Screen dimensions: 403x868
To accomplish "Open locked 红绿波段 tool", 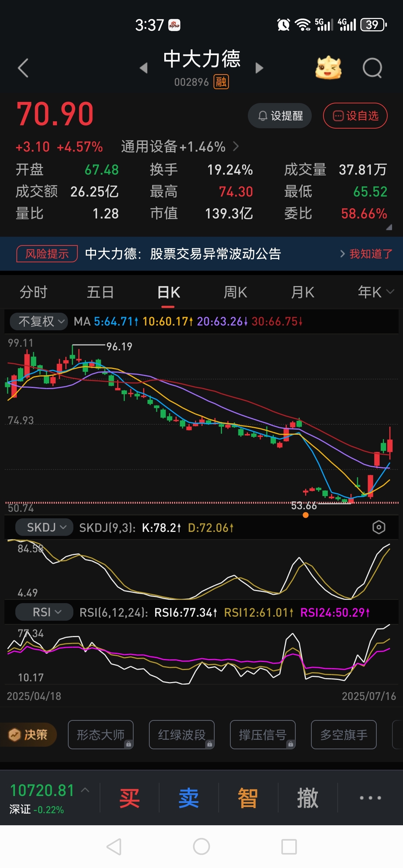I will (x=182, y=735).
